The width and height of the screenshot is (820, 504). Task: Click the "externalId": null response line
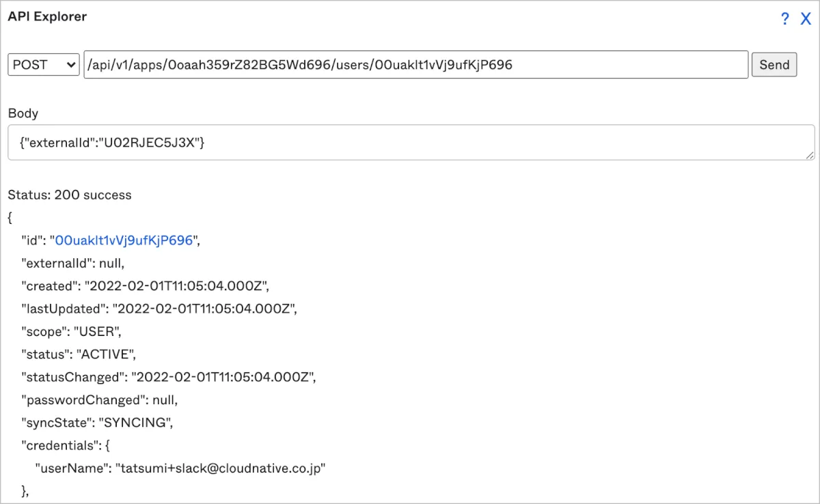tap(73, 263)
